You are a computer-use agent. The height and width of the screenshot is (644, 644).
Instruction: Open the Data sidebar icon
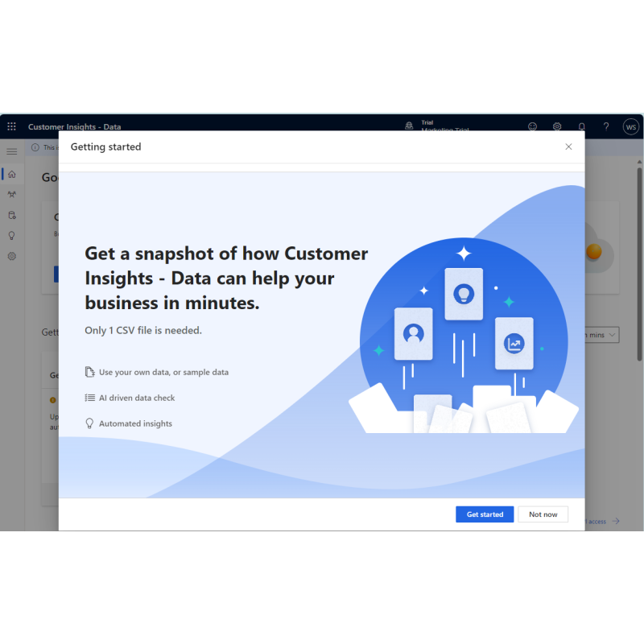12,215
